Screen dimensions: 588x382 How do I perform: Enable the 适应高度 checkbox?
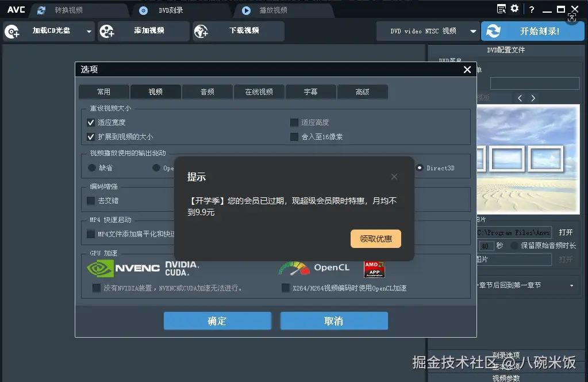coord(294,123)
